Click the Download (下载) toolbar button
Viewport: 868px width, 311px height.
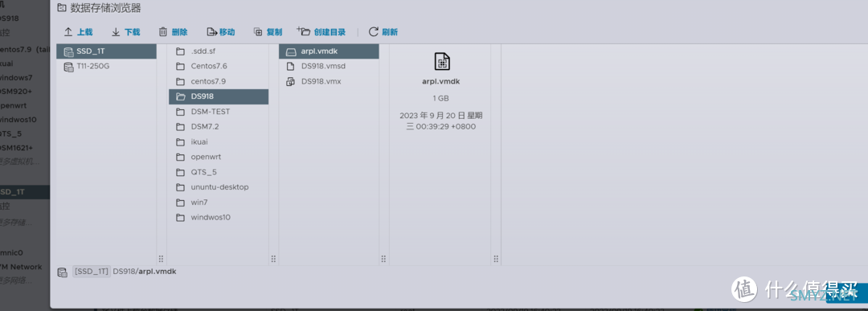[x=125, y=32]
